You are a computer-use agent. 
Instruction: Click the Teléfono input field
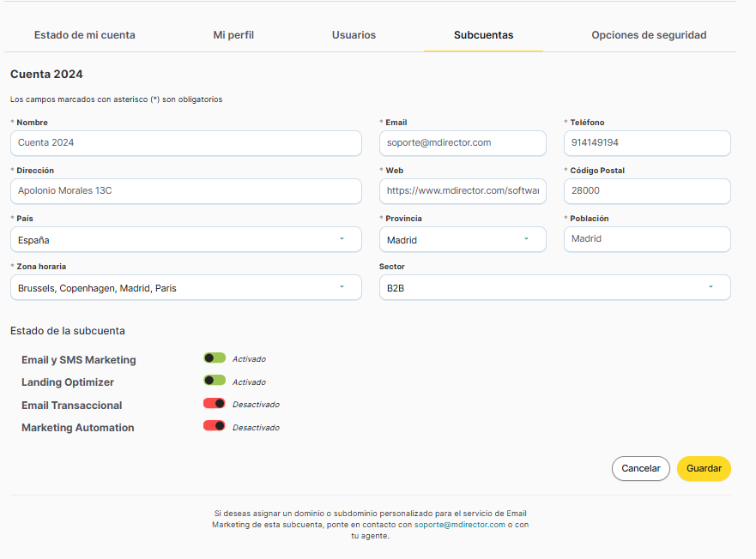tap(647, 143)
